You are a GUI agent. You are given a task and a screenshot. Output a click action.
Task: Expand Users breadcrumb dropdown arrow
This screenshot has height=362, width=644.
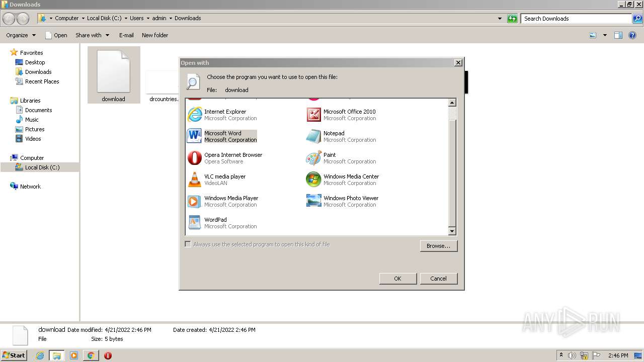(148, 18)
